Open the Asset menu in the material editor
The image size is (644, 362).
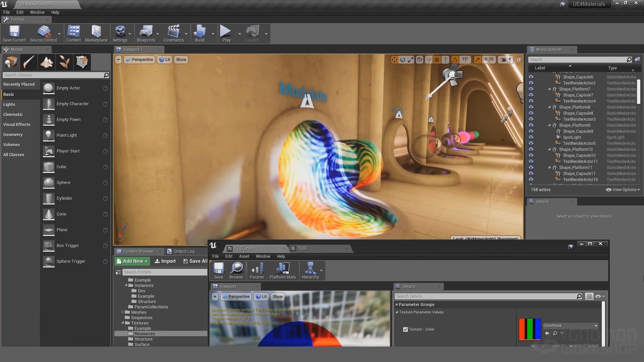(244, 256)
